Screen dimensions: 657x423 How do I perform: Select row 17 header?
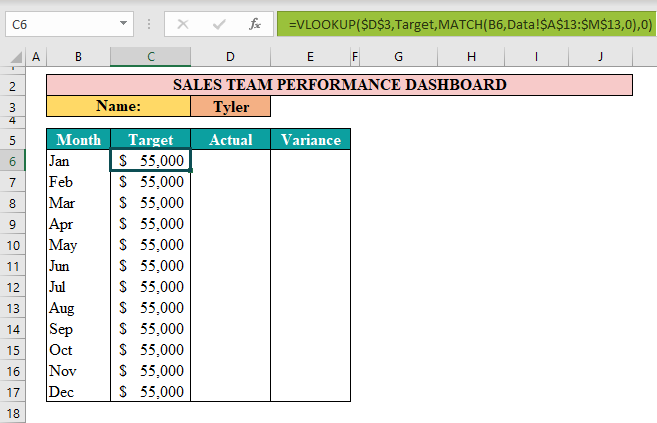[x=13, y=392]
